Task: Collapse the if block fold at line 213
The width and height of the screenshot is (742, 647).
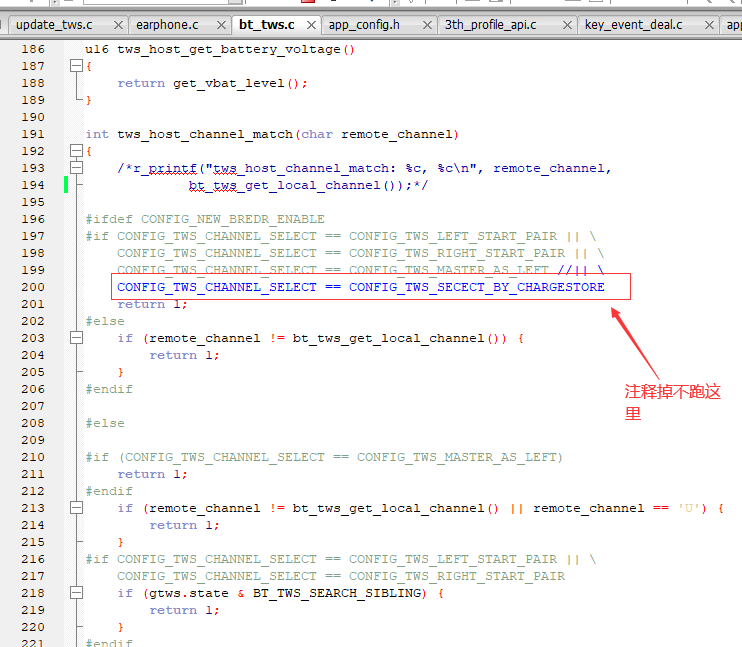Action: tap(76, 508)
